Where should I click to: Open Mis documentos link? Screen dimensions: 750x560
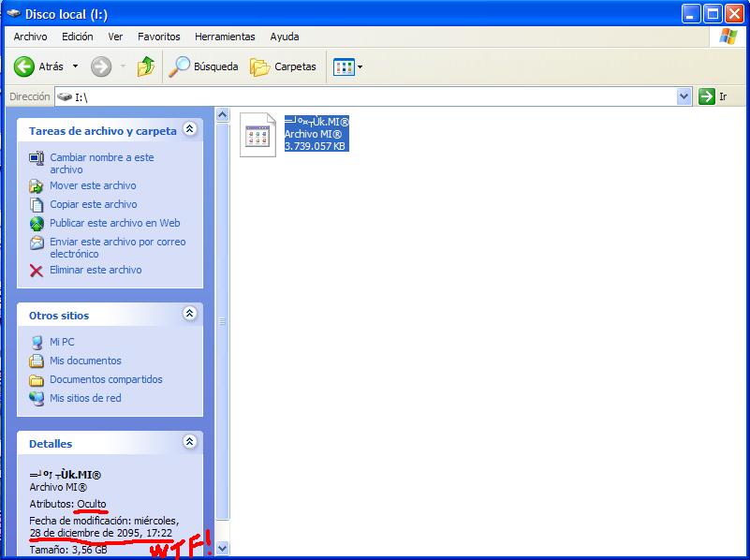click(x=85, y=361)
